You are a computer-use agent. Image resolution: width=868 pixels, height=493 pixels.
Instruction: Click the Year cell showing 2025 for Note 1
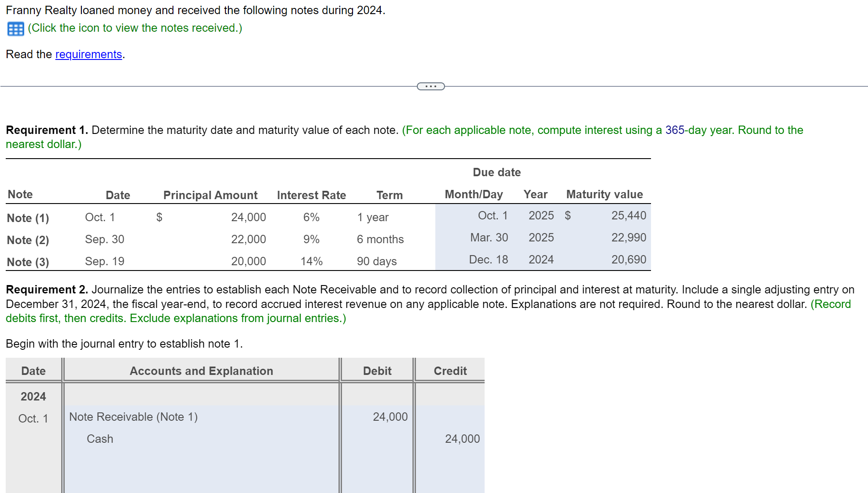[541, 215]
